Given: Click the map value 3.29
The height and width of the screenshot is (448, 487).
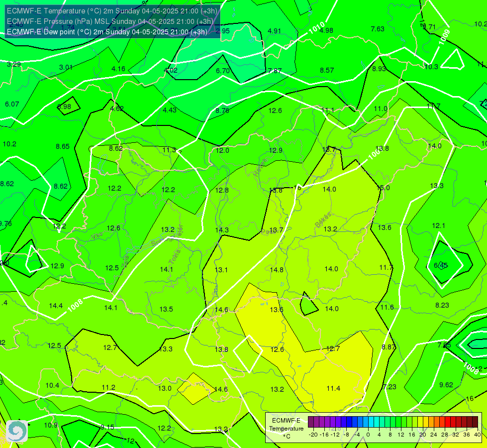Looking at the screenshot, I should pyautogui.click(x=14, y=64).
